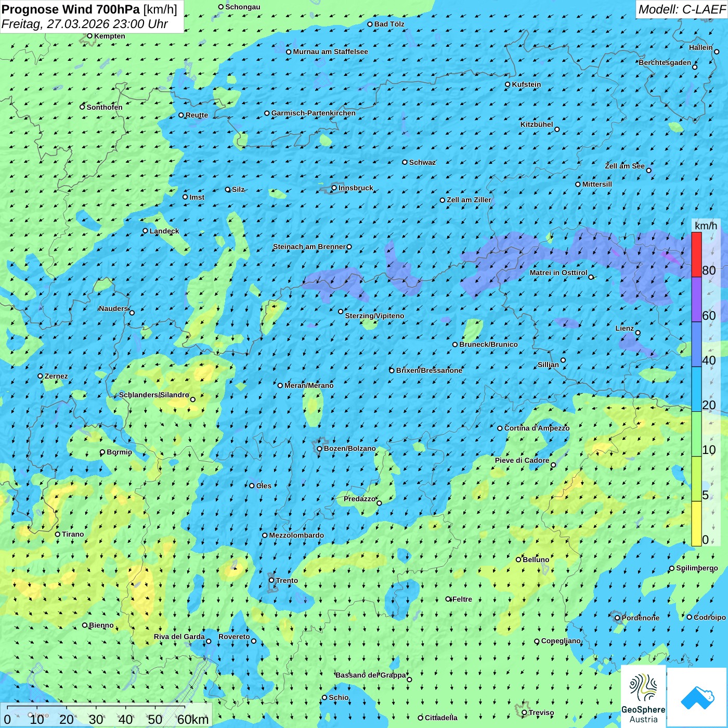Click the 'Steinach am Brenner' label

pos(309,246)
